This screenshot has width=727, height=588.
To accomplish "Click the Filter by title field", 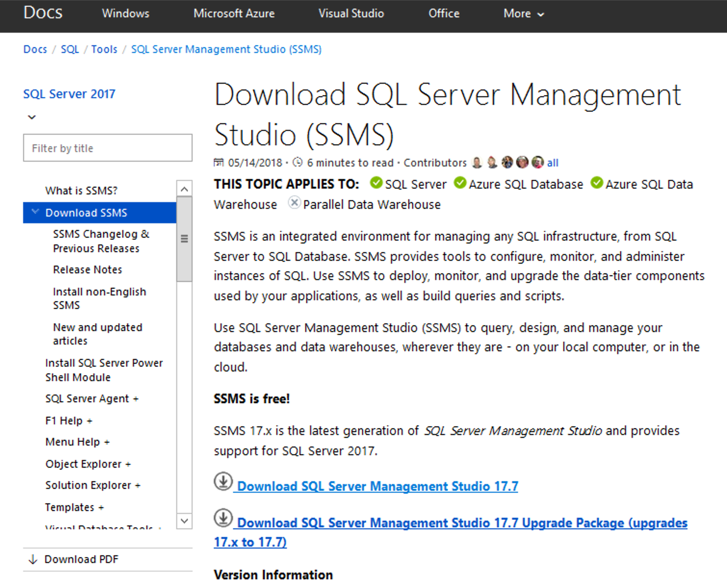I will point(108,148).
